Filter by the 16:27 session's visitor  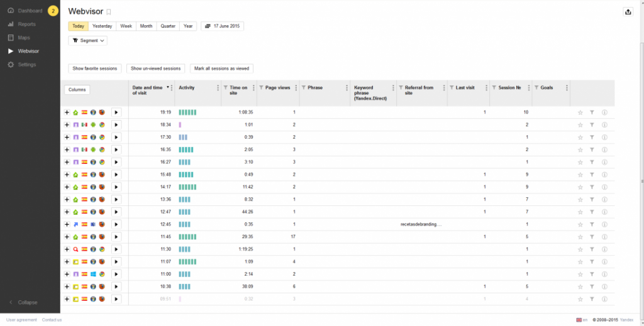point(592,162)
